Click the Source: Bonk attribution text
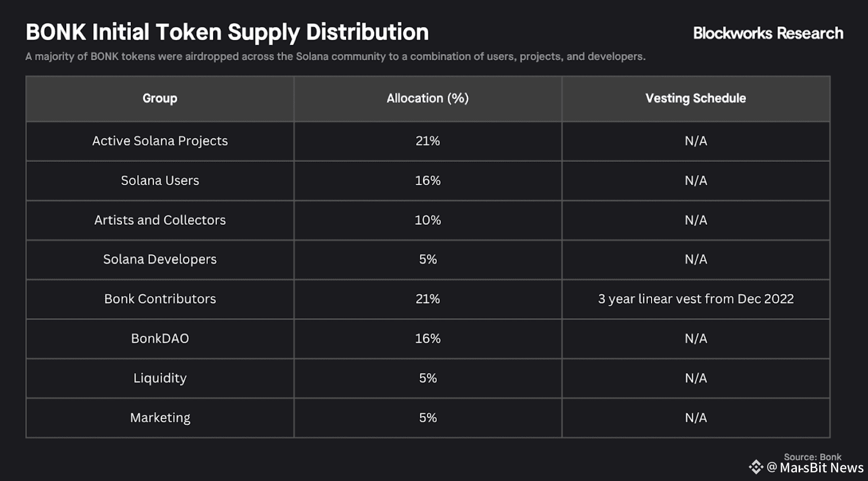Viewport: 868px width, 481px height. (x=812, y=457)
